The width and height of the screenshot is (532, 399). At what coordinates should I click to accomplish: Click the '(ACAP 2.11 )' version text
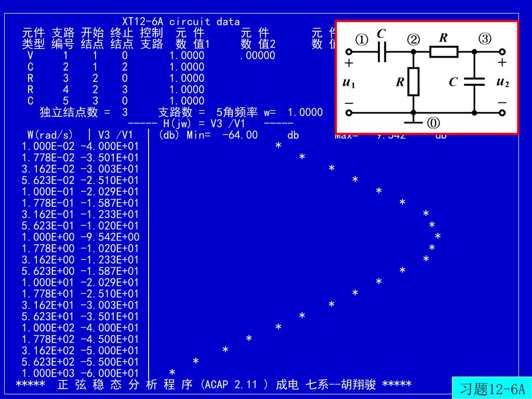click(x=234, y=384)
